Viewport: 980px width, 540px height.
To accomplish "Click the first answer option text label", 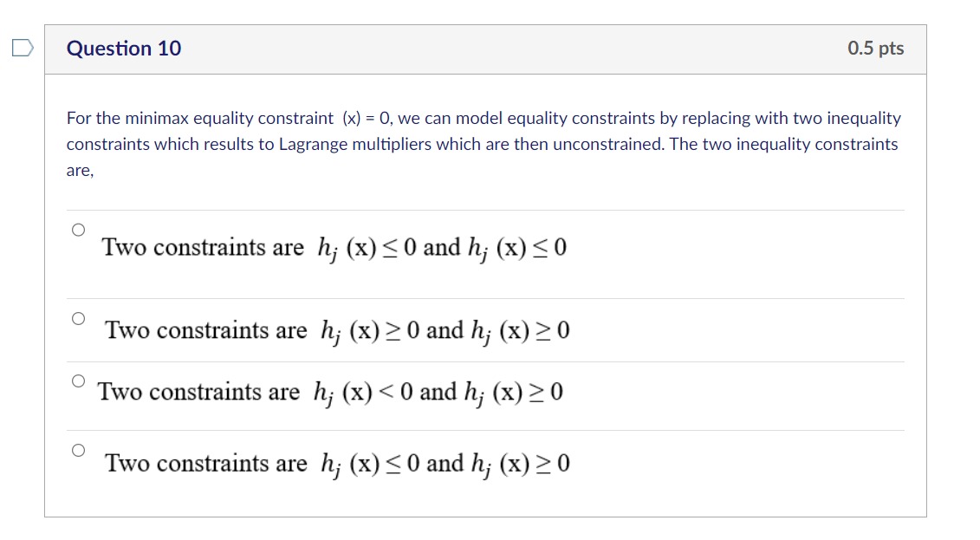I will click(x=334, y=247).
